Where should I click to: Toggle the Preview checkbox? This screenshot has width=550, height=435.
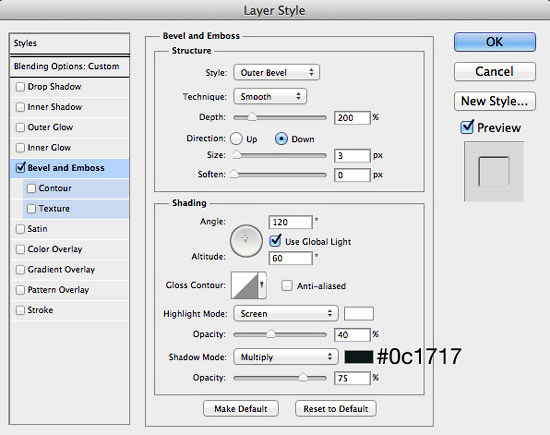(467, 127)
